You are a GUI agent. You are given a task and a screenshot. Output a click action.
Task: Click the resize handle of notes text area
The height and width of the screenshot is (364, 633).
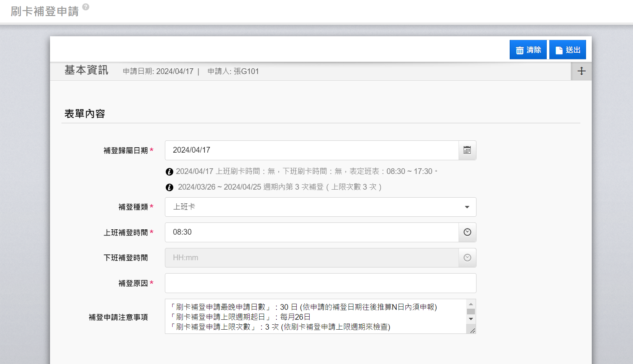472,330
